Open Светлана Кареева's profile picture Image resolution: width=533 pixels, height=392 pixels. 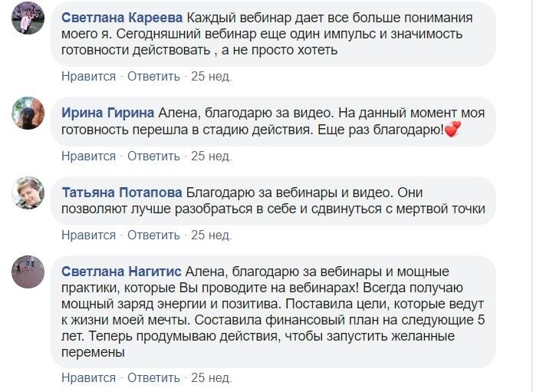coord(28,23)
